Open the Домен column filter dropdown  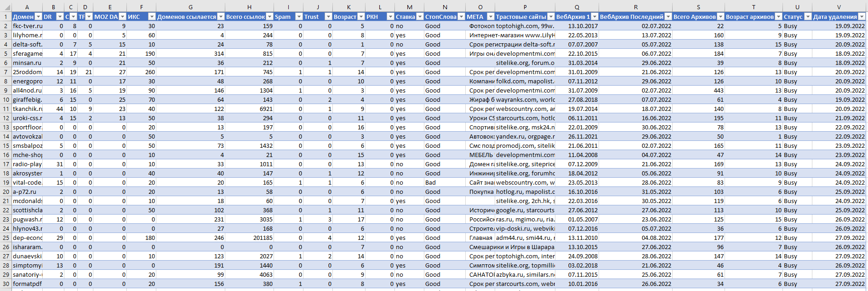pyautogui.click(x=38, y=17)
